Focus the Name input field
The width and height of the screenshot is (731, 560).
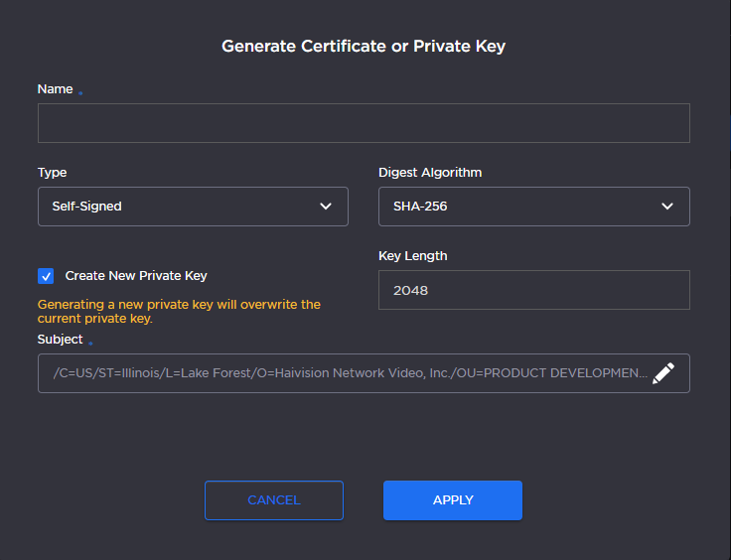point(364,123)
